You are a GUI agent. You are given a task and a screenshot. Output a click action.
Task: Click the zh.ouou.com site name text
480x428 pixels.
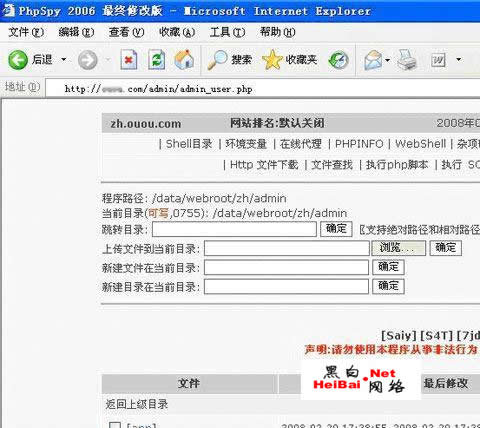tap(146, 124)
